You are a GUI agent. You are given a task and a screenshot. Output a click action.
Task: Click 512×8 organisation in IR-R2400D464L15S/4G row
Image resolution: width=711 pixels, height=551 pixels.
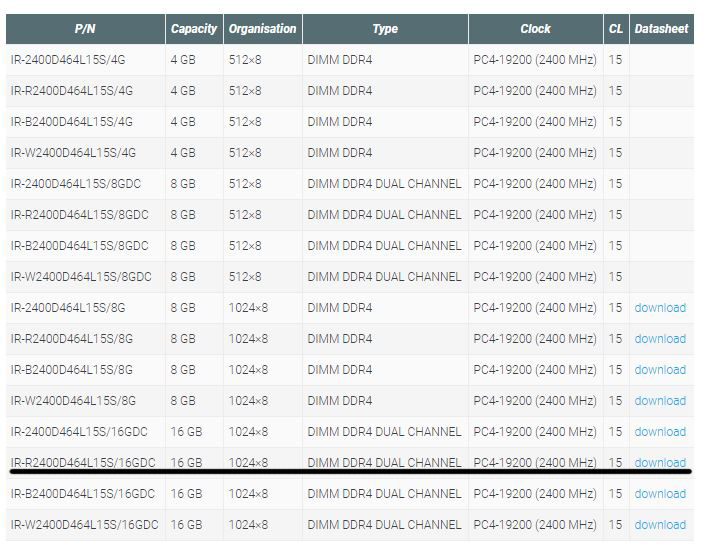[245, 91]
